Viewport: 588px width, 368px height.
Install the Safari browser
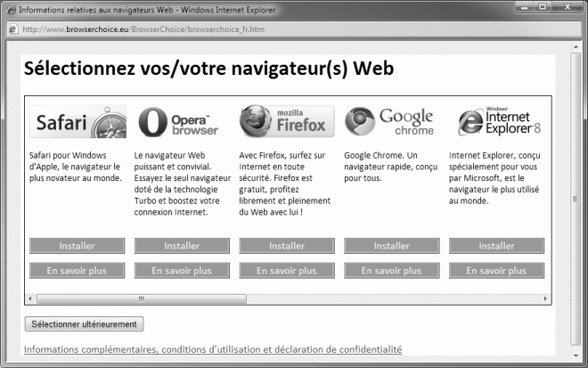click(77, 246)
